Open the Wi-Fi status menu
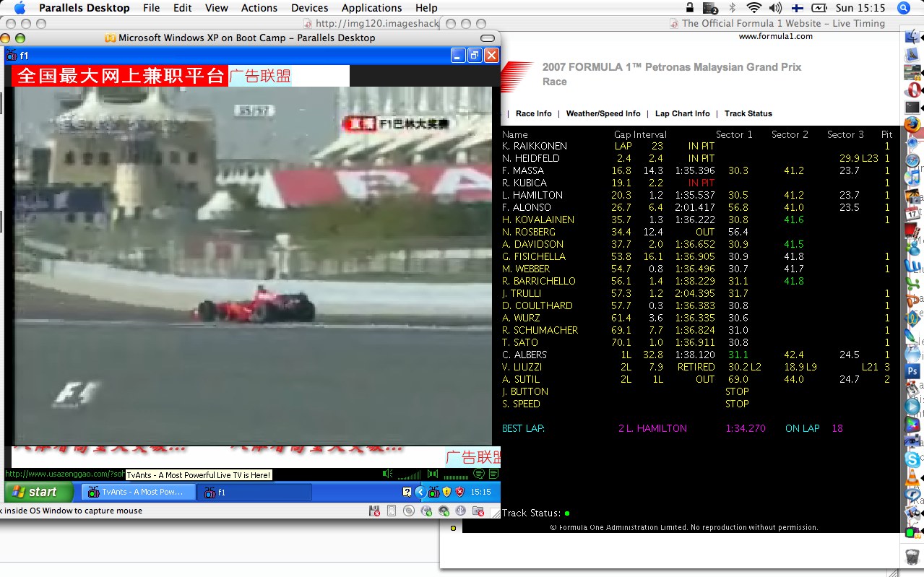 (754, 8)
